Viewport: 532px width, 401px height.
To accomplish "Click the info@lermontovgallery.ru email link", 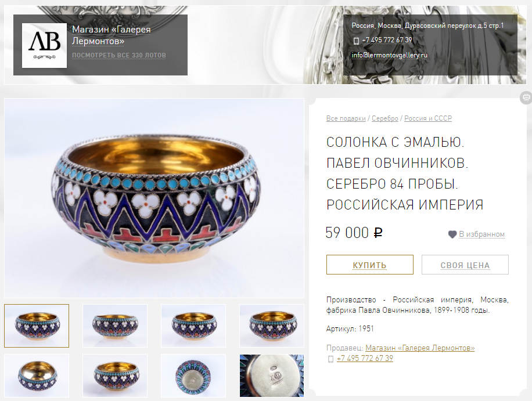I will (x=389, y=55).
